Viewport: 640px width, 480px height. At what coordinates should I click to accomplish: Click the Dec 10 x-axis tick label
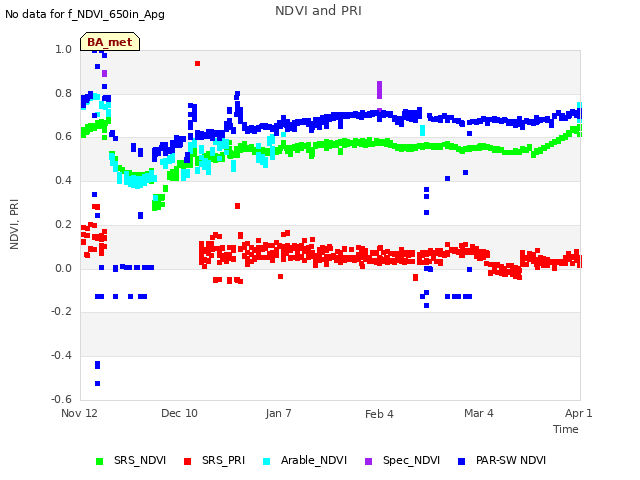[179, 413]
